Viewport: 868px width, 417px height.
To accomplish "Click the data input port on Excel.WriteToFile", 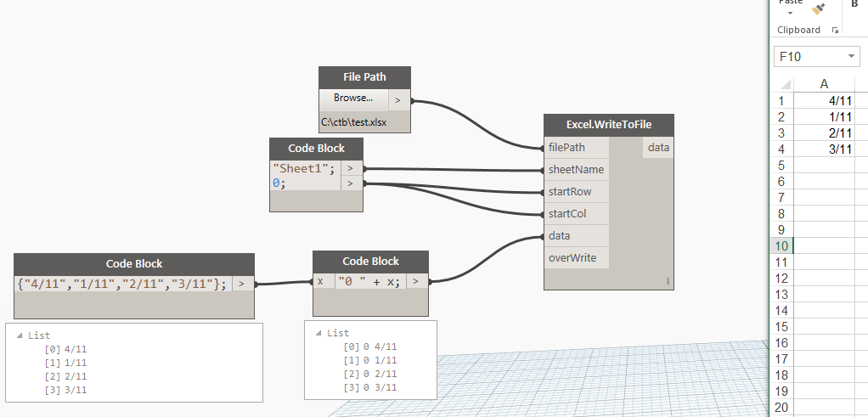I will (x=577, y=236).
